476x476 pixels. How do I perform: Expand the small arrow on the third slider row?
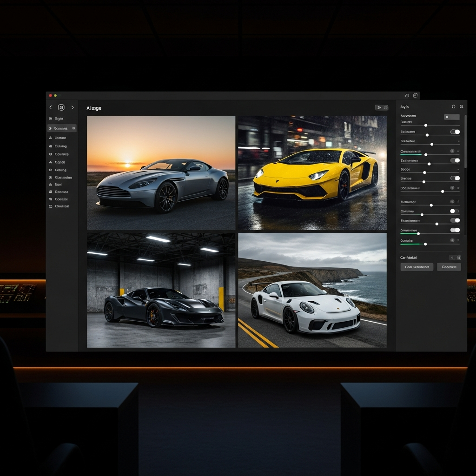point(458,141)
